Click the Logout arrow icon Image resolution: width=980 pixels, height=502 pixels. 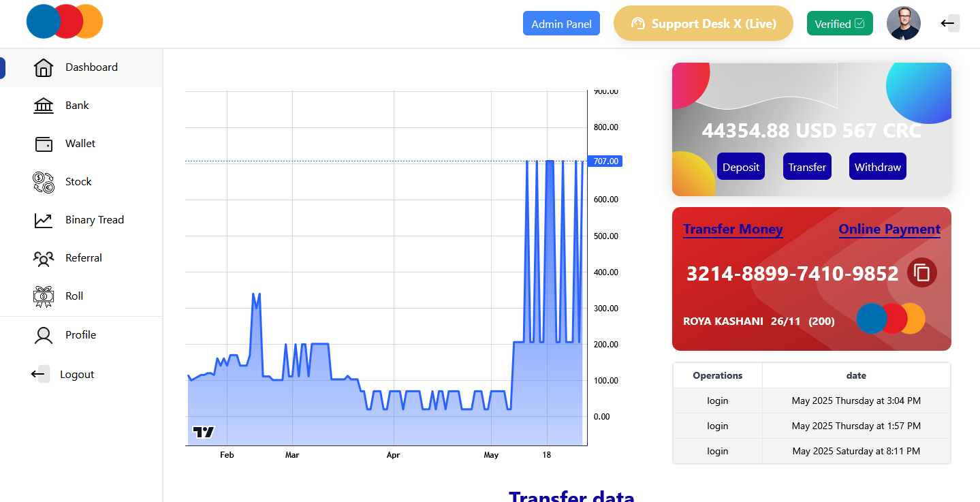pos(37,373)
